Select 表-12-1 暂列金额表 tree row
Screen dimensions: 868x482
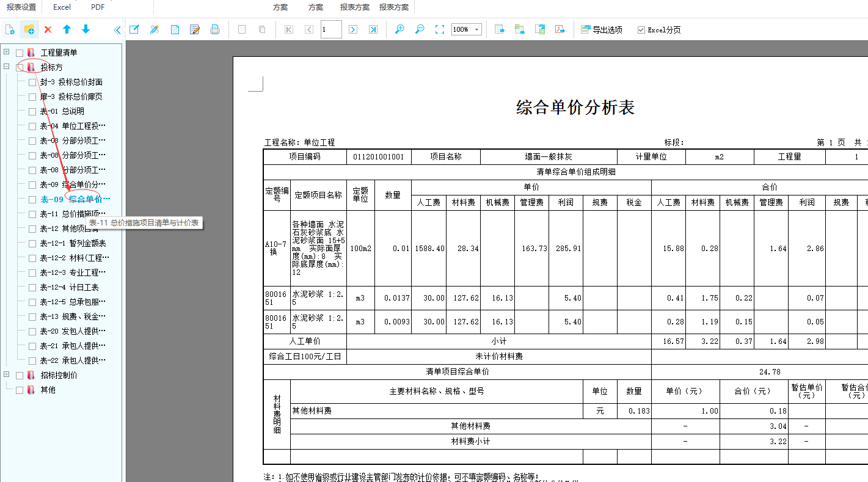click(73, 244)
